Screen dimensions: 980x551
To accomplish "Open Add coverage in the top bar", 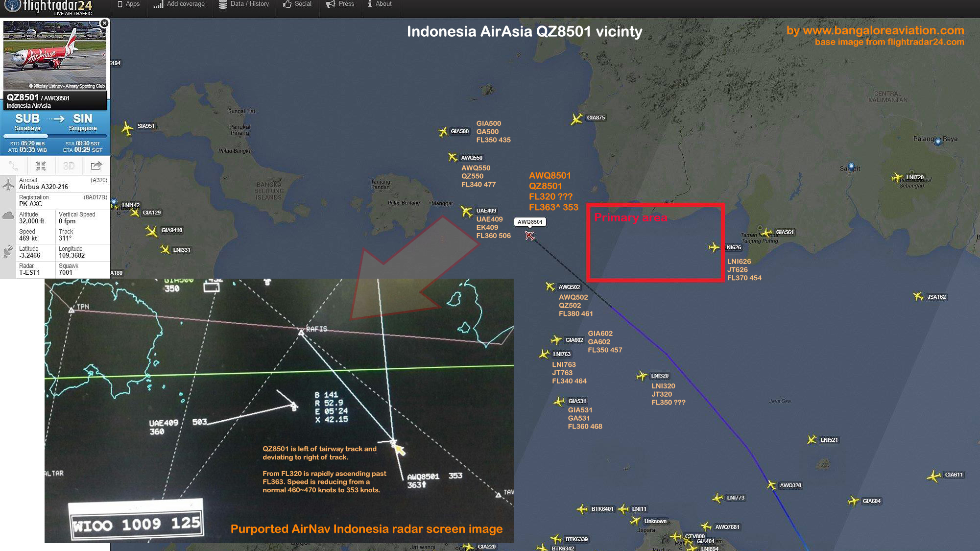I will 179,4.
